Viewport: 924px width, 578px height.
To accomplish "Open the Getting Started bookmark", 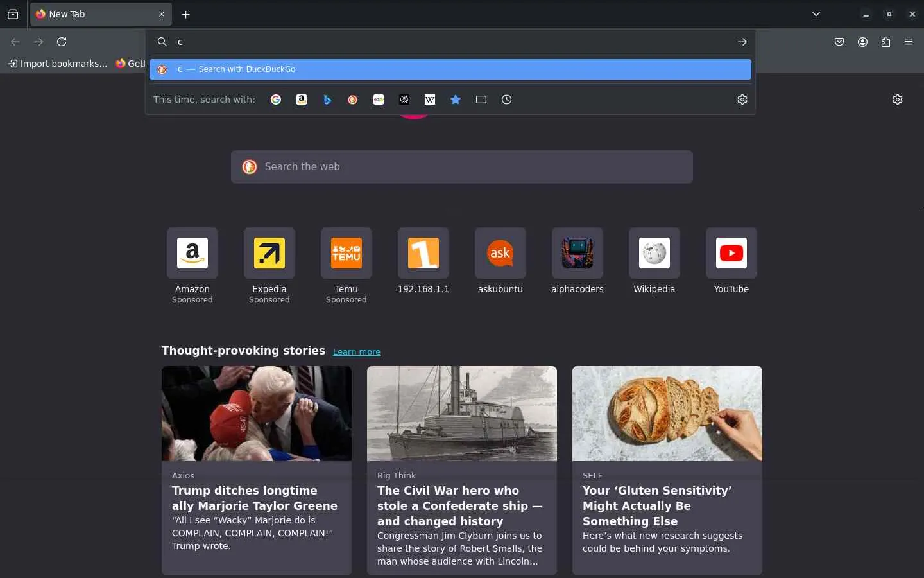I will 130,64.
